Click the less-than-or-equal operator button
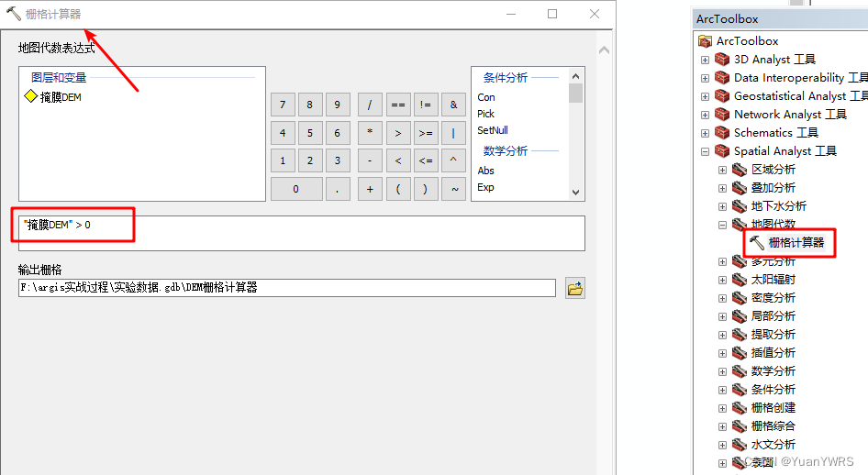Screen dimensions: 868x475 coord(425,160)
